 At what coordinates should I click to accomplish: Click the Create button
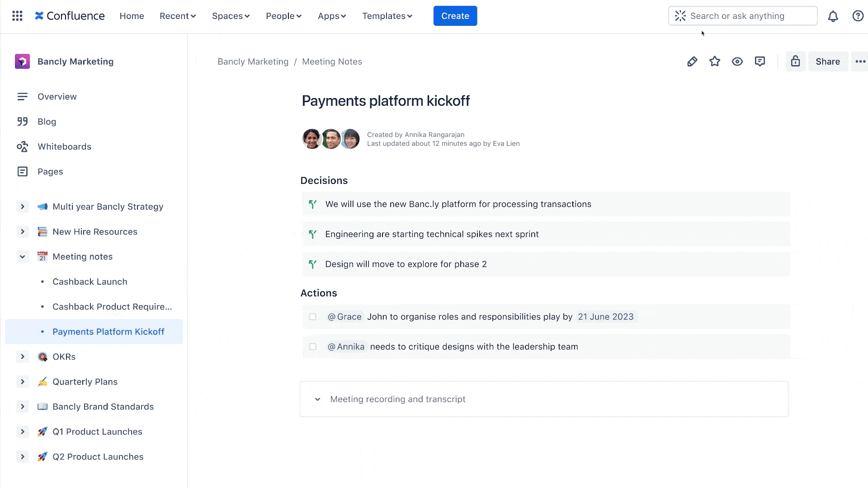click(x=455, y=16)
